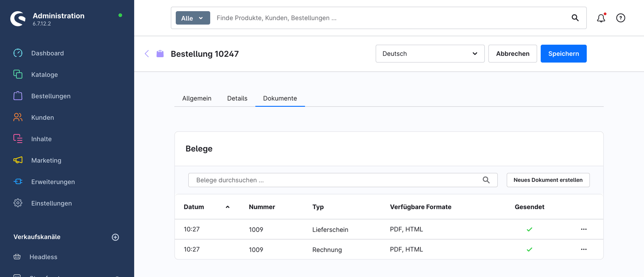This screenshot has height=277, width=644.
Task: Sort by Typ column header
Action: tap(318, 207)
